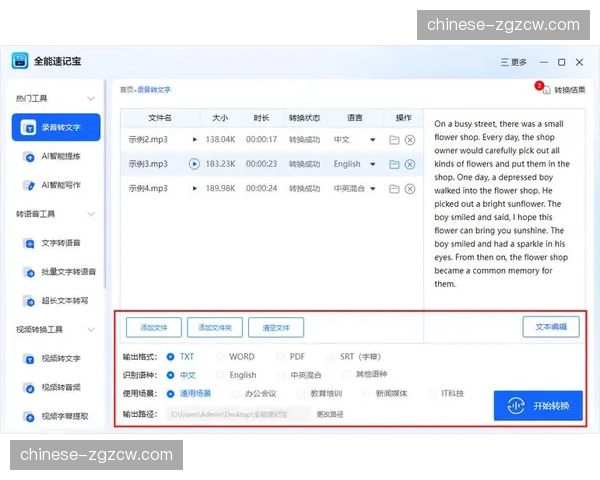The image size is (600, 480).
Task: Click the 视频字幕提取 sidebar icon
Action: point(29,416)
